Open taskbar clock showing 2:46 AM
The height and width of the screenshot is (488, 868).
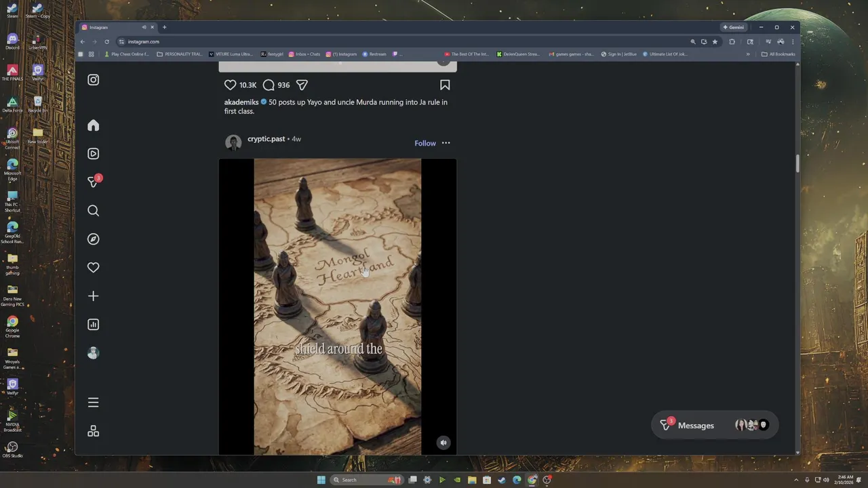click(x=845, y=480)
